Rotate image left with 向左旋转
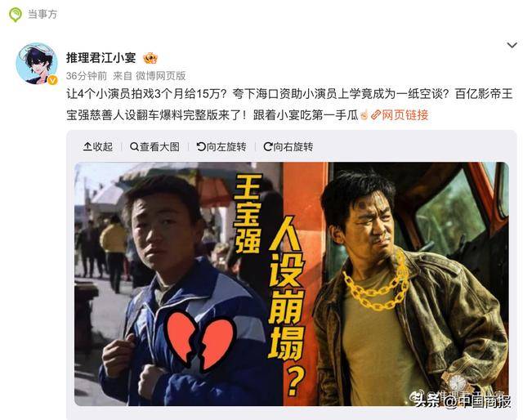Image resolution: width=523 pixels, height=420 pixels. (x=221, y=146)
